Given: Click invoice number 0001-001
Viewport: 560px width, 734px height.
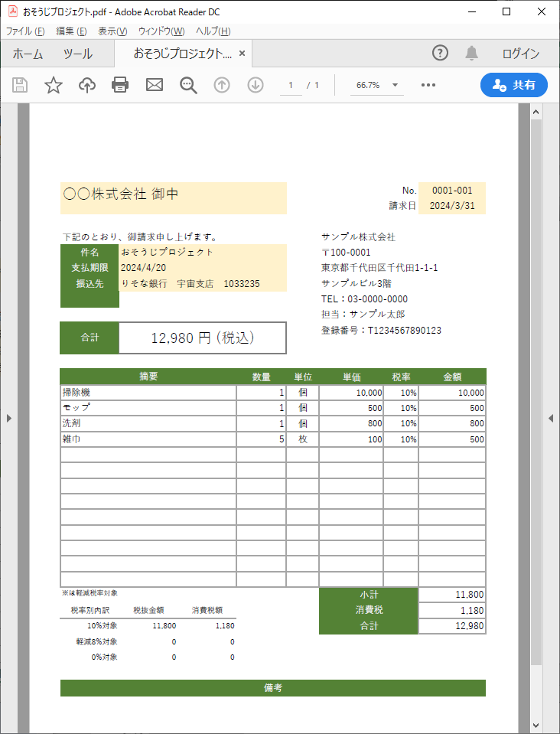Looking at the screenshot, I should [452, 191].
